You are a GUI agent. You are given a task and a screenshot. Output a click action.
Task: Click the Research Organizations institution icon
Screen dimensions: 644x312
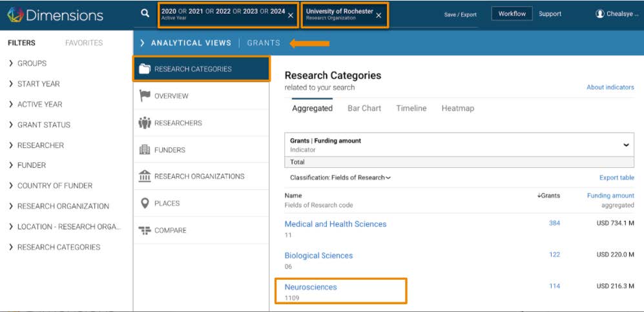point(145,176)
